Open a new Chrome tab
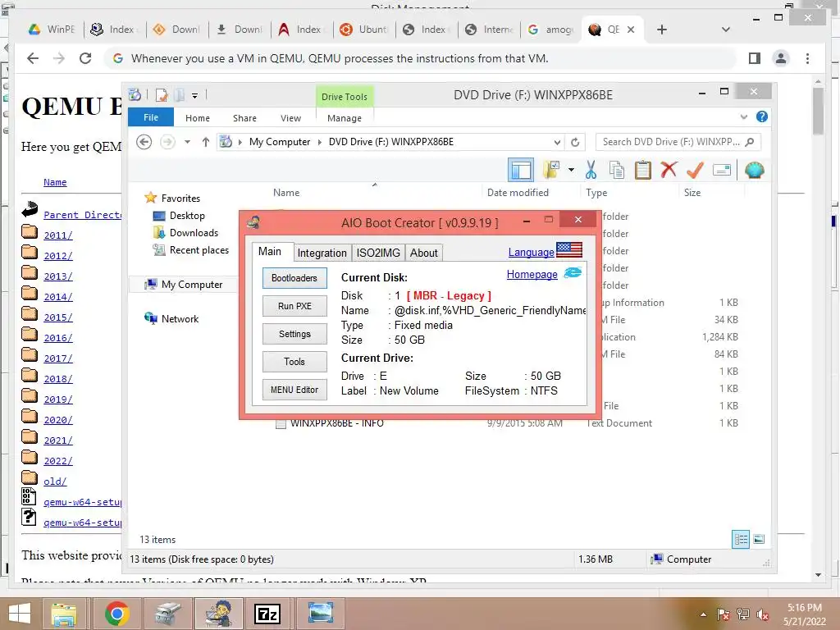The width and height of the screenshot is (840, 630). click(x=662, y=30)
